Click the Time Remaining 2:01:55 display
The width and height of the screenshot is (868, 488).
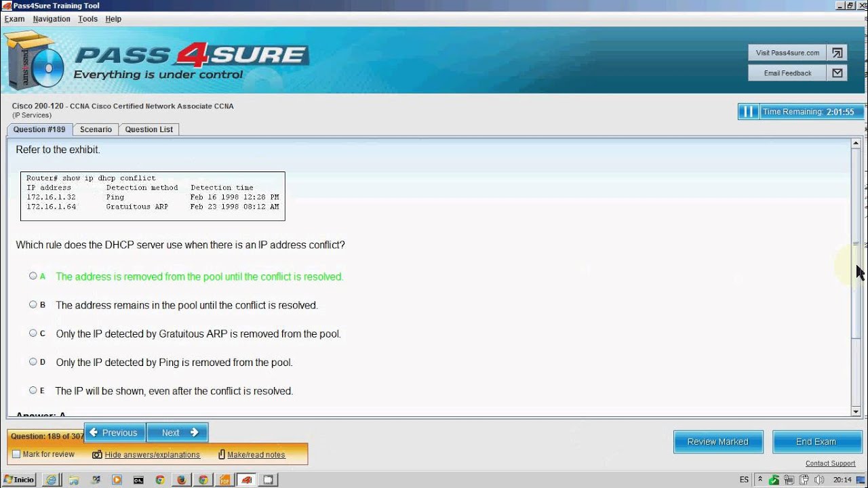812,112
